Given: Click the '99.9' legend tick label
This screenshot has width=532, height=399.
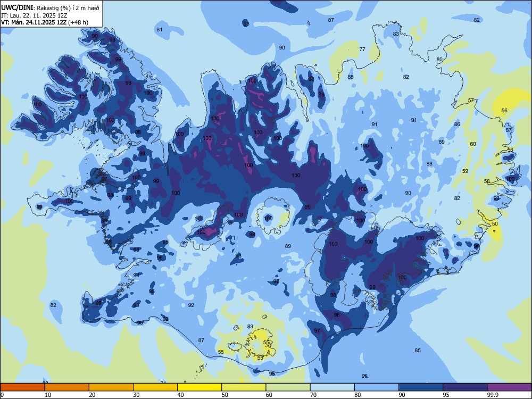Looking at the screenshot, I should 492,395.
